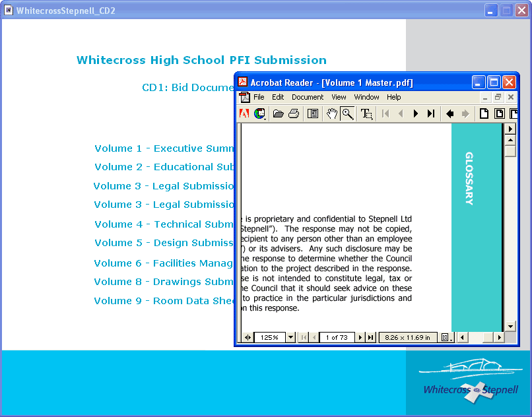Select the Hand tool
The width and height of the screenshot is (532, 417).
(x=332, y=113)
